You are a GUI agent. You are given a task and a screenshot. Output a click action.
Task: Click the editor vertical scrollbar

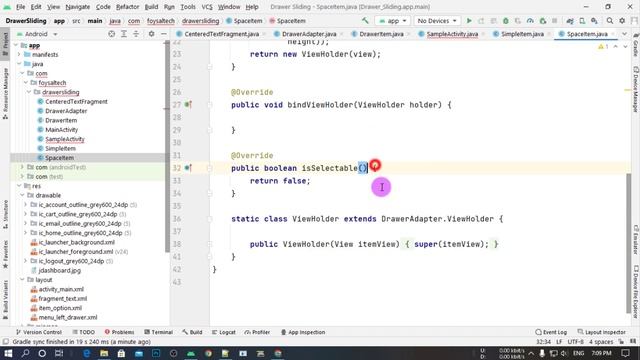tap(629, 243)
